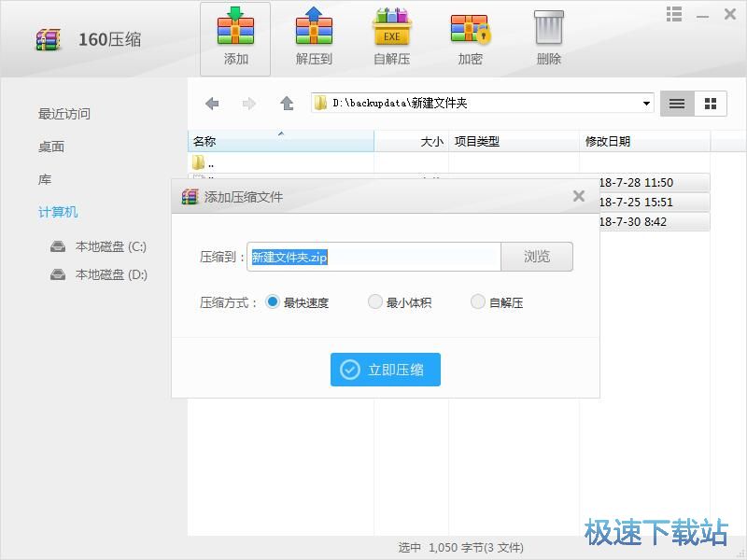This screenshot has height=560, width=747.
Task: Close the 160压缩 main window
Action: 730,14
